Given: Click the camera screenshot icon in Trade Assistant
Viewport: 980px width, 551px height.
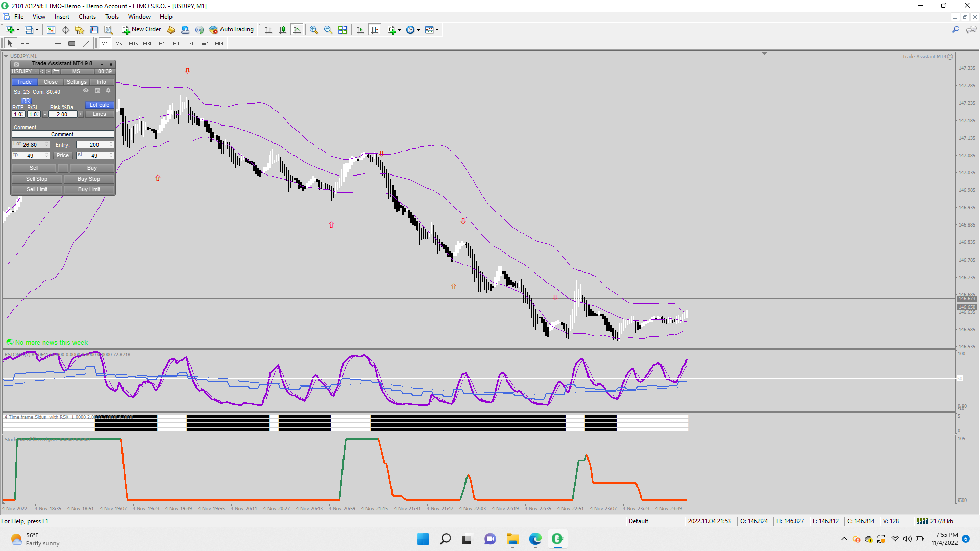Looking at the screenshot, I should [x=16, y=64].
